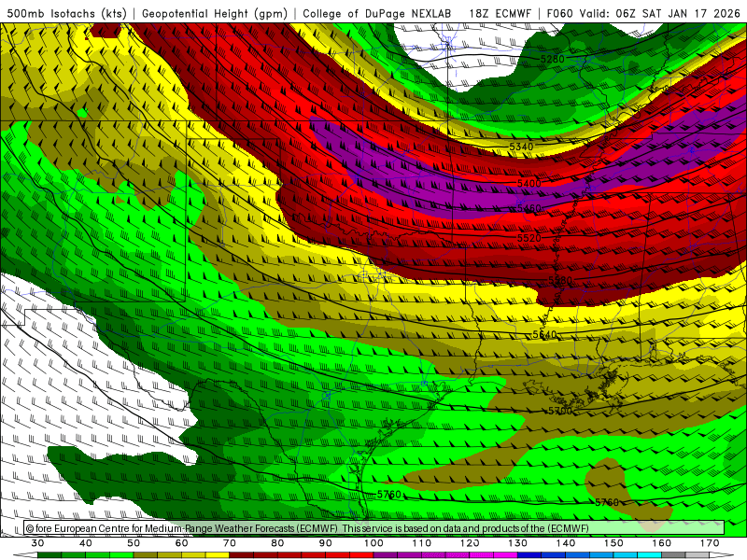
Task: Click the 140 knot legend value
Action: coord(566,543)
